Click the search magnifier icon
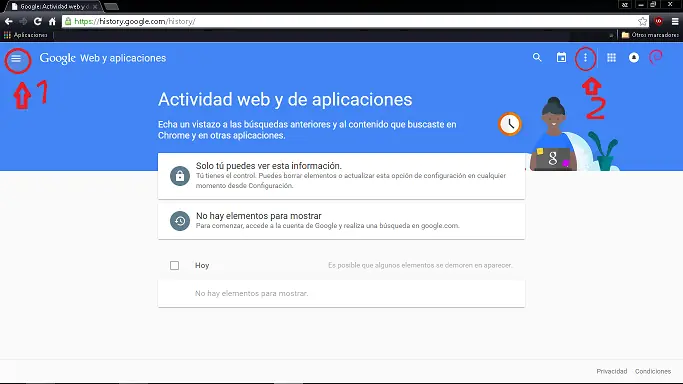This screenshot has height=384, width=683. click(537, 57)
